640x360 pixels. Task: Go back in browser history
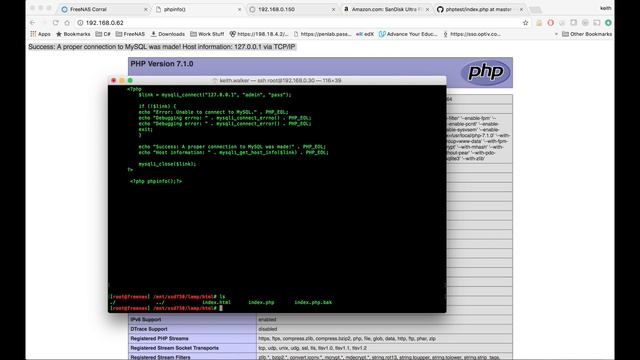tap(33, 23)
